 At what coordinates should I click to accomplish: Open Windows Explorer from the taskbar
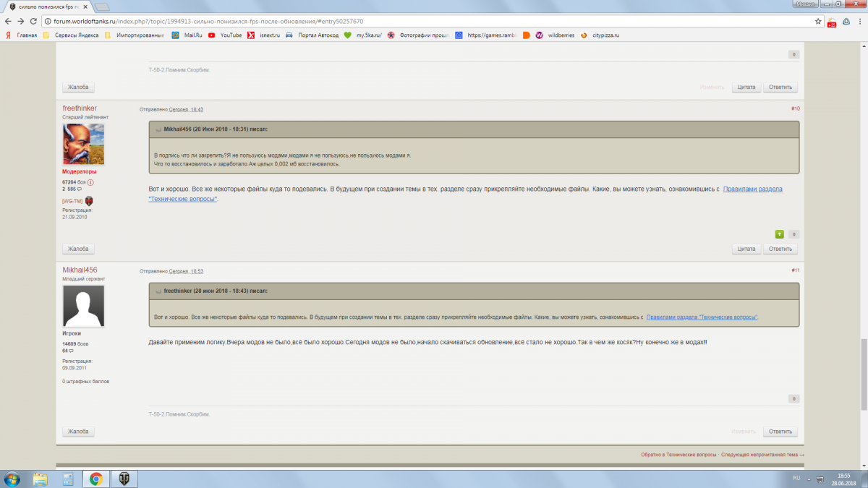pos(40,478)
